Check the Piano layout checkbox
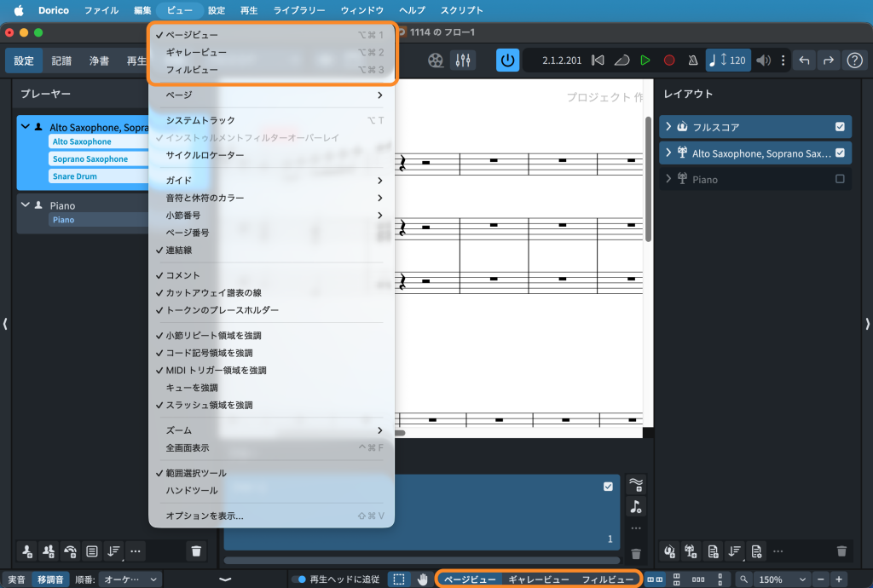The width and height of the screenshot is (873, 588). point(840,179)
